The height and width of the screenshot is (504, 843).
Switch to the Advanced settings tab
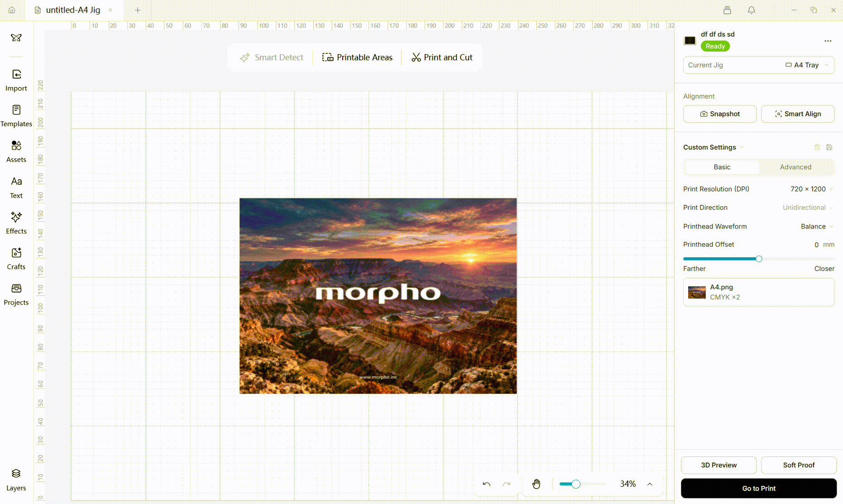tap(795, 167)
